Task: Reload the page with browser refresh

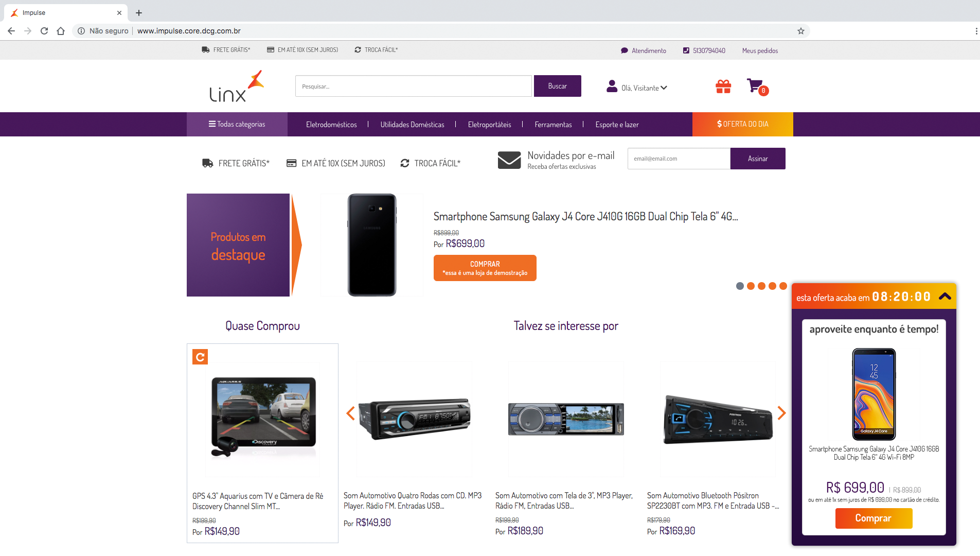Action: point(44,31)
